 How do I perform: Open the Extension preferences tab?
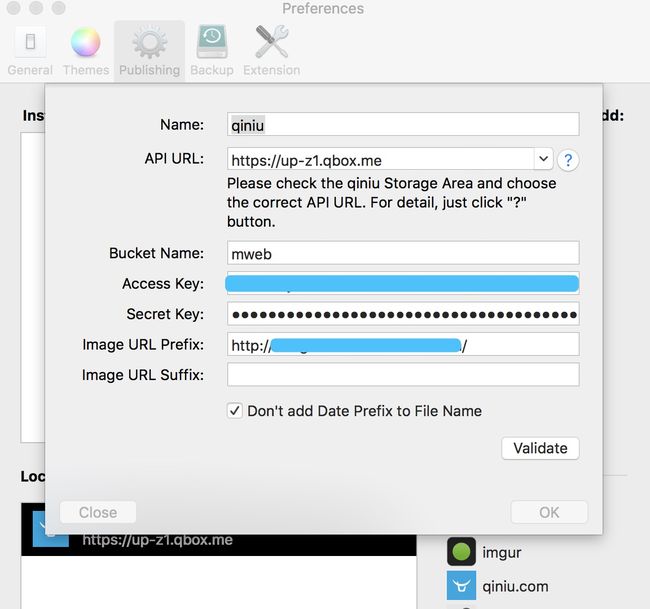(x=272, y=51)
